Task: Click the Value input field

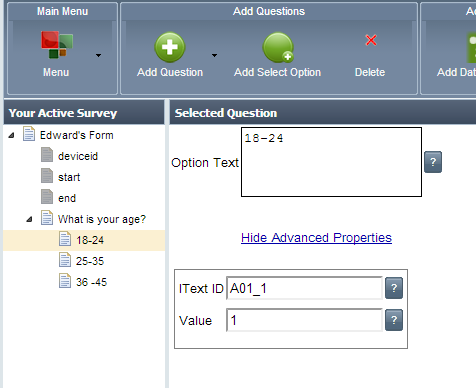Action: 304,320
